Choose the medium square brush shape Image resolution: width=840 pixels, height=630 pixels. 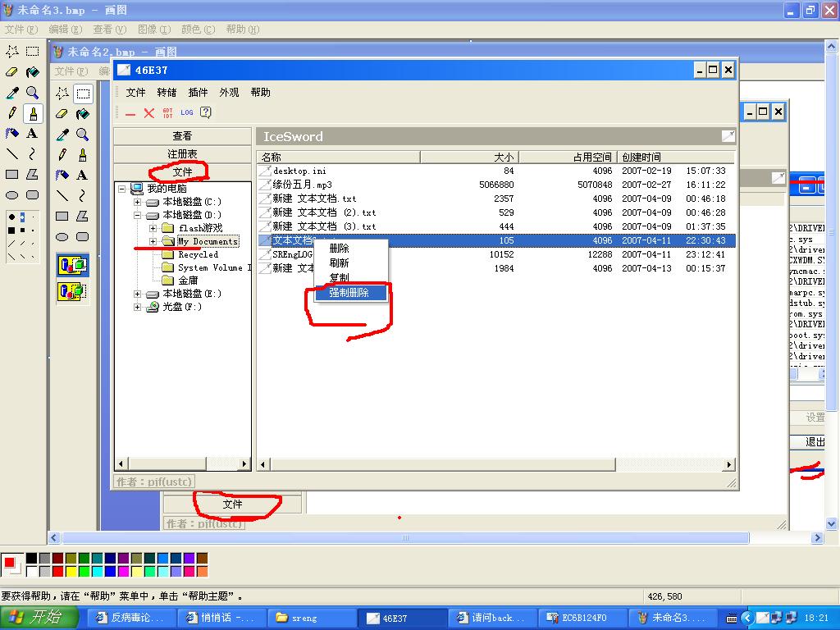[x=22, y=231]
